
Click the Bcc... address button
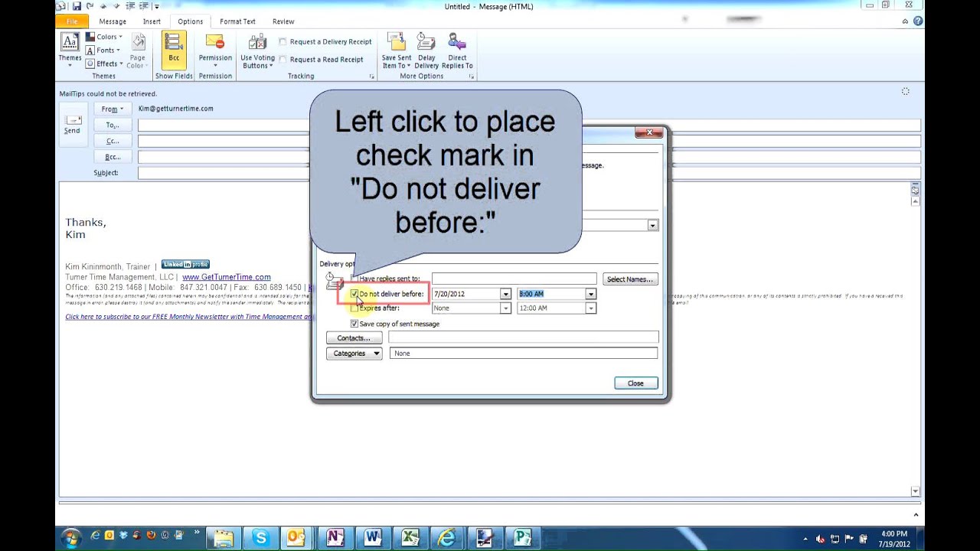[113, 157]
